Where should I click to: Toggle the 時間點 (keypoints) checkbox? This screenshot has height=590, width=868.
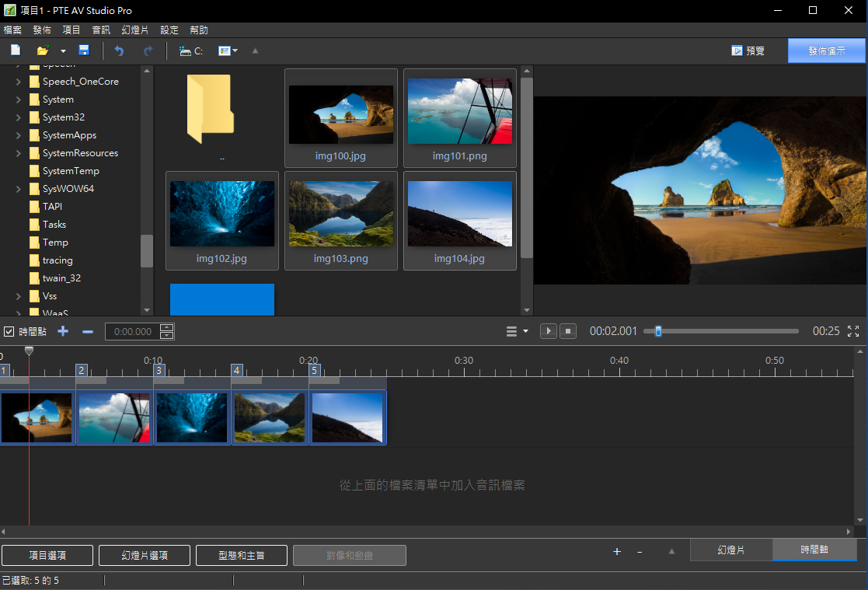tap(9, 331)
